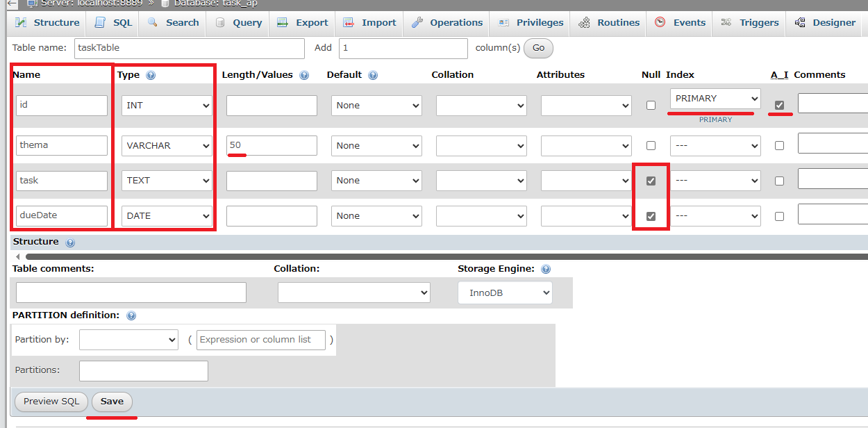Check A_I for the dueDate column
The image size is (868, 428).
pyautogui.click(x=779, y=216)
